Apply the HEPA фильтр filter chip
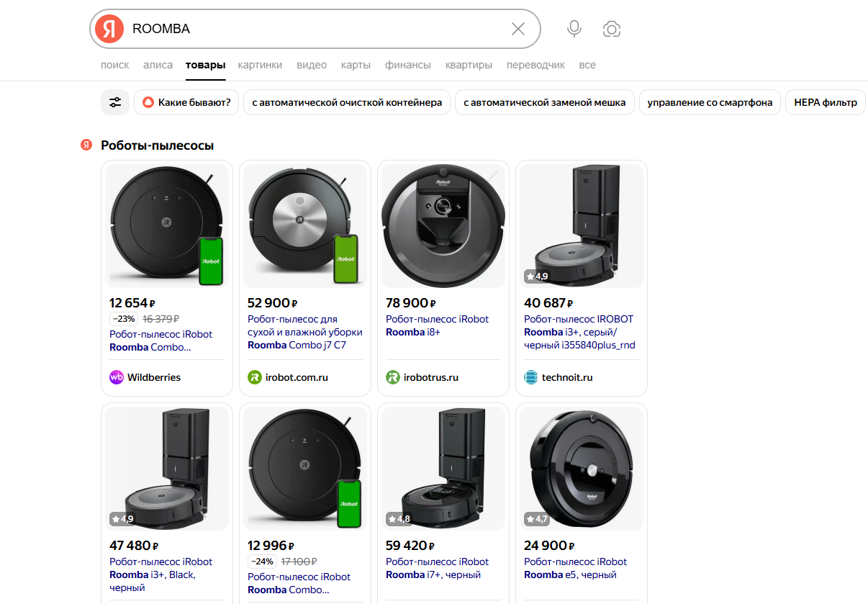Image resolution: width=868 pixels, height=604 pixels. 826,102
